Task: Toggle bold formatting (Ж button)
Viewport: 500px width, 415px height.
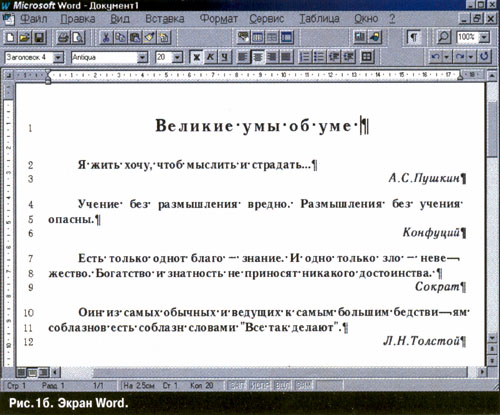Action: 196,57
